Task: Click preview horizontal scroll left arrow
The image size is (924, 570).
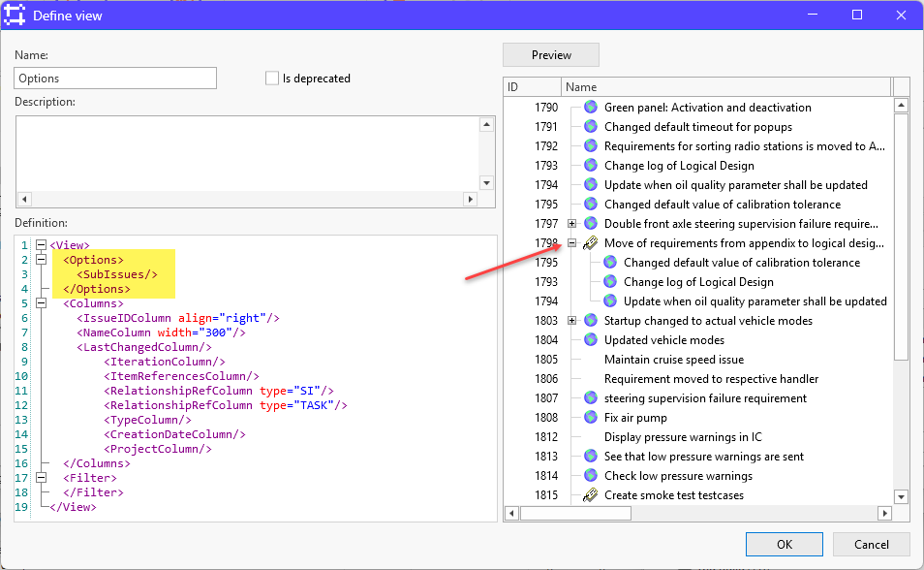Action: 511,514
